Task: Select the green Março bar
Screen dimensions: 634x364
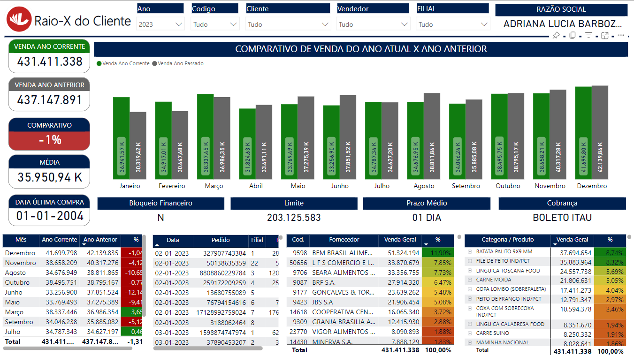Action: 206,136
